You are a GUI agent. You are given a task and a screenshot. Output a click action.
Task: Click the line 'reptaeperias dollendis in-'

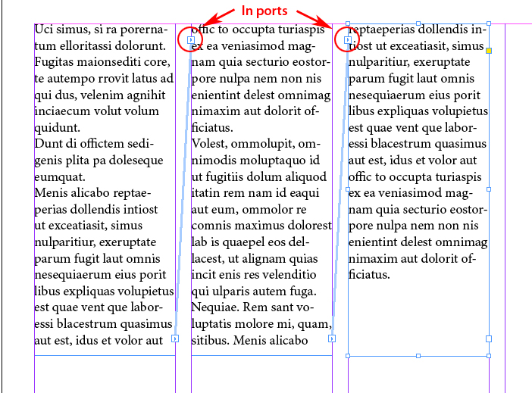point(417,30)
